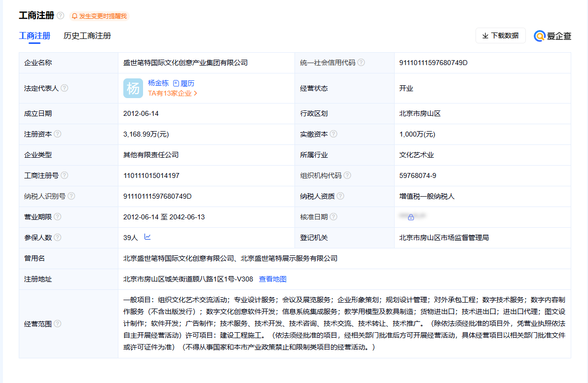This screenshot has width=588, height=383.
Task: Select business term 2012-06-14 至 2042-06-13
Action: point(164,217)
